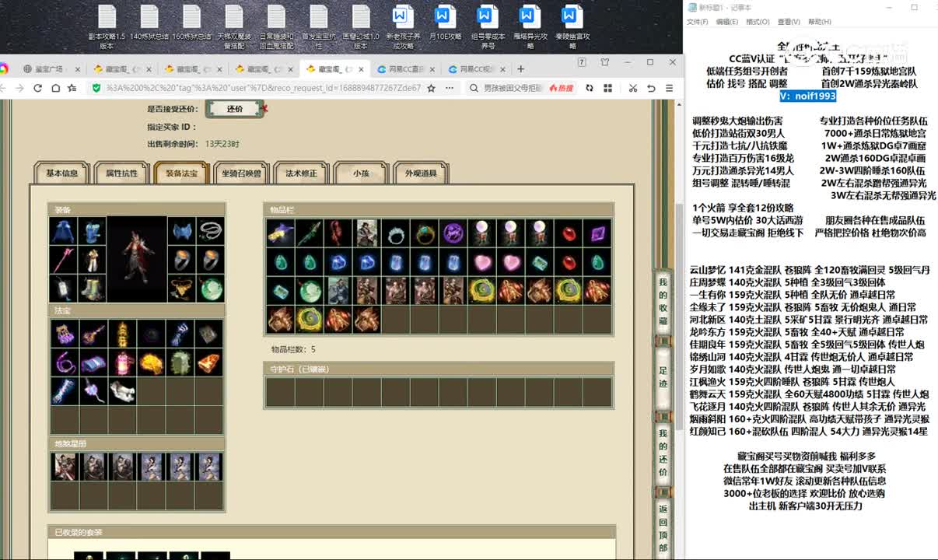Click the 我的收藏 side button
The height and width of the screenshot is (560, 938).
[663, 301]
